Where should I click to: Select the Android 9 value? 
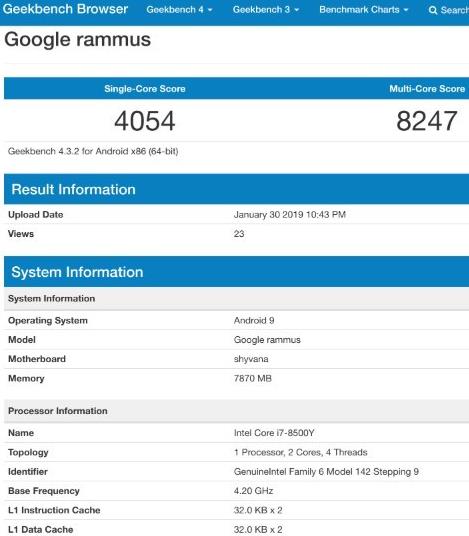pyautogui.click(x=254, y=321)
